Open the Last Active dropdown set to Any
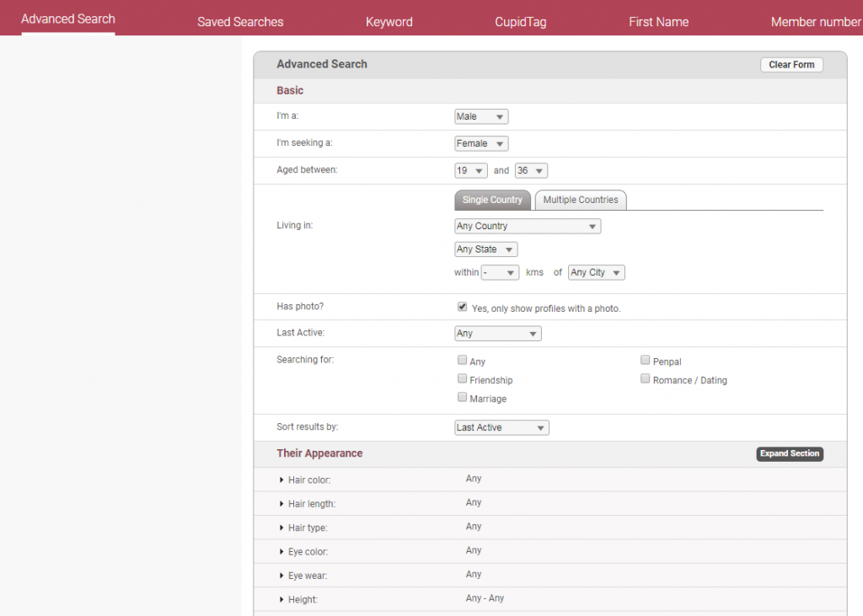 tap(497, 334)
